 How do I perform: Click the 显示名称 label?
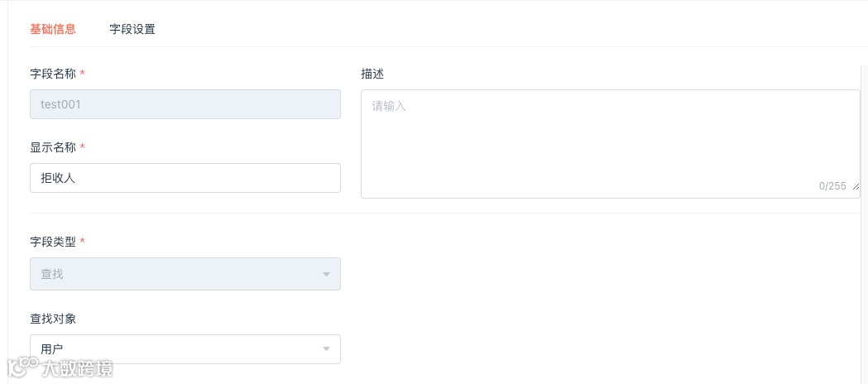click(x=53, y=147)
